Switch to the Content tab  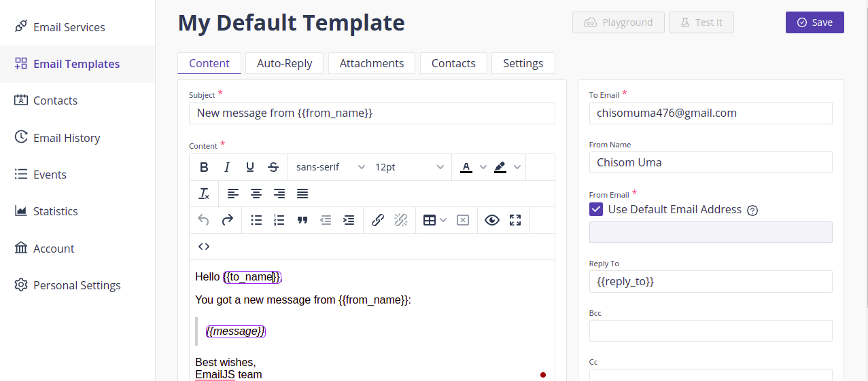tap(209, 63)
